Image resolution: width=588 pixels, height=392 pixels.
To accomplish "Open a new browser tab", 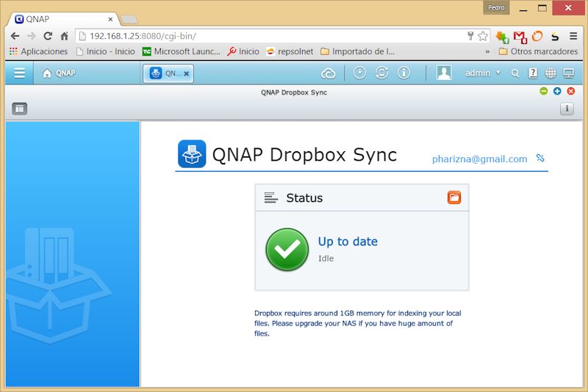I will coord(130,20).
